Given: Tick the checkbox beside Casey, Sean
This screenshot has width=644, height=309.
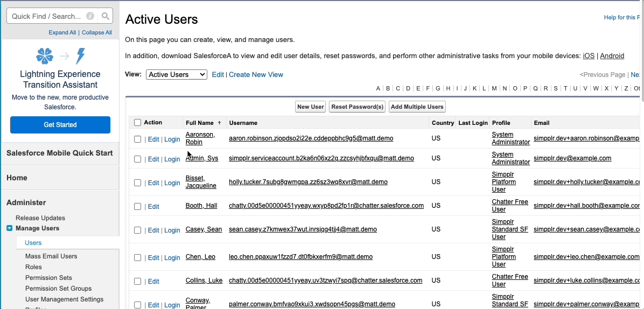Looking at the screenshot, I should click(x=138, y=230).
